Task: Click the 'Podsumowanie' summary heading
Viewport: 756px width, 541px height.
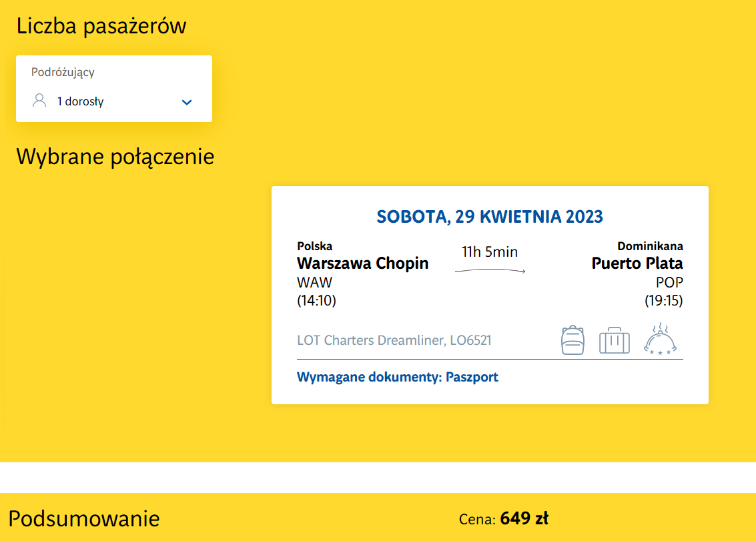Action: 84,518
